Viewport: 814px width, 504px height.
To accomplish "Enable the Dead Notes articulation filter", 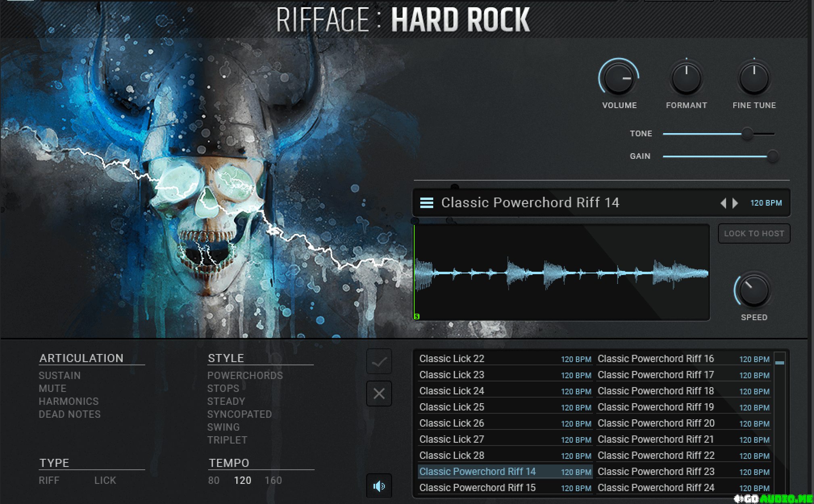I will tap(70, 414).
